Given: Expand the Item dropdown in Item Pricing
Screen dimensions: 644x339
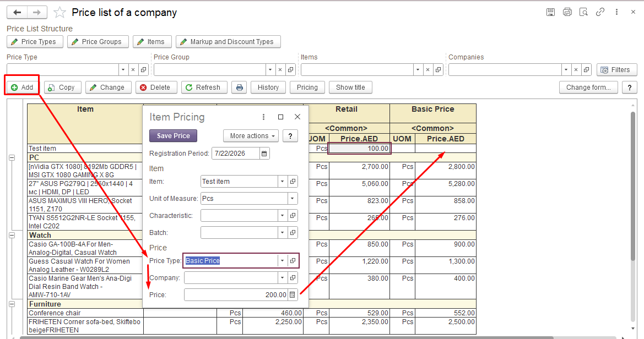Looking at the screenshot, I should (282, 182).
